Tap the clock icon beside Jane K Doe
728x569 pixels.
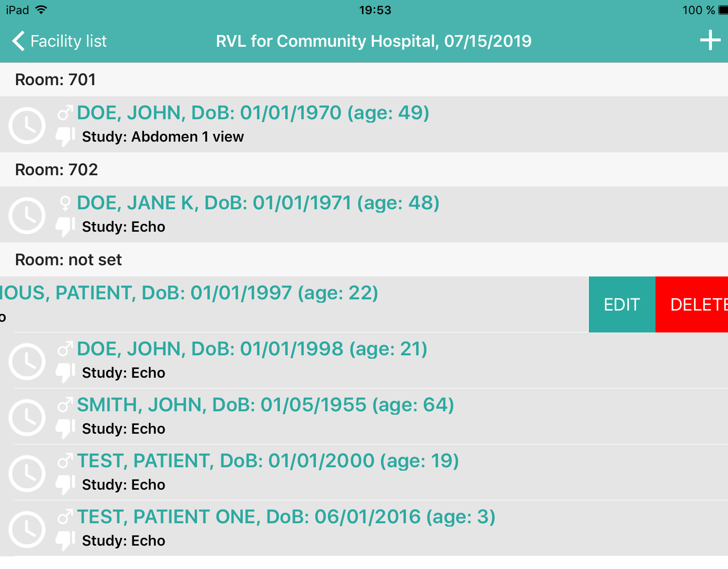click(x=27, y=215)
